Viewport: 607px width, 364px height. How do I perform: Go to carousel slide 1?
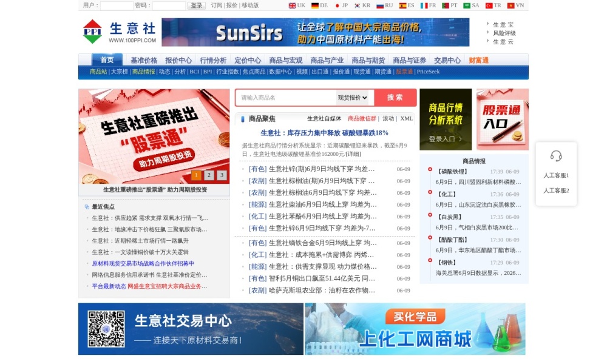[196, 175]
